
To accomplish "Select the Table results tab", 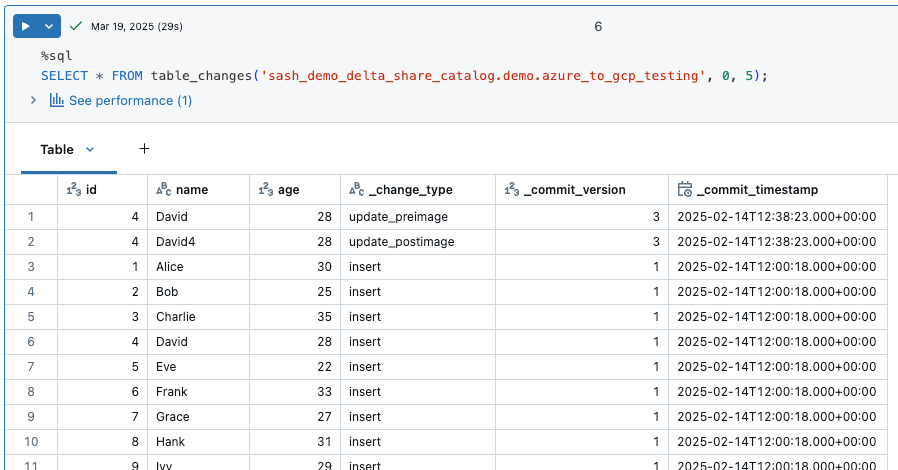I will 57,149.
